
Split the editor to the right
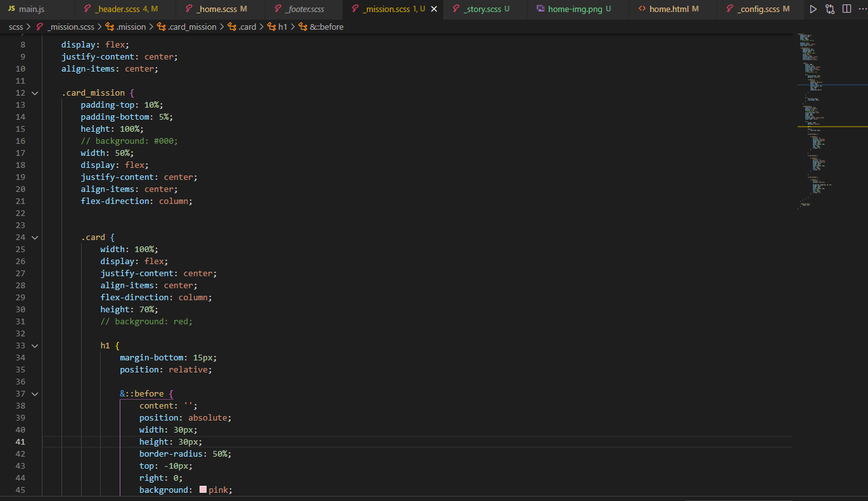846,9
